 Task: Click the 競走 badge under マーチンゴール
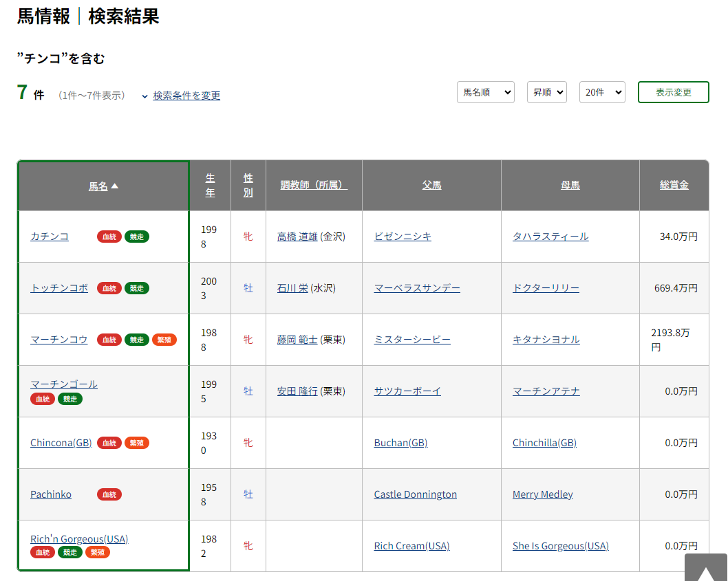[70, 399]
